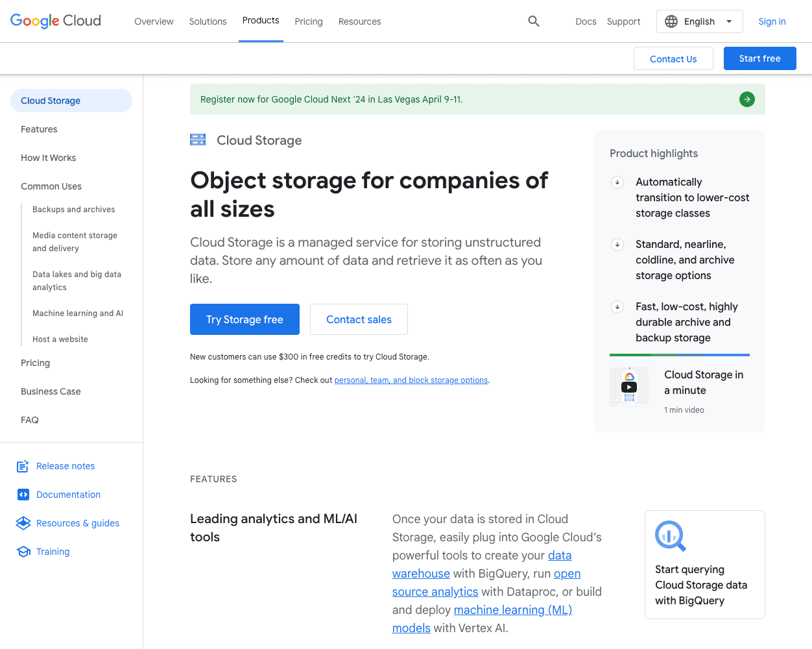The height and width of the screenshot is (649, 812).
Task: Click the Google Cloud logo
Action: 56,21
